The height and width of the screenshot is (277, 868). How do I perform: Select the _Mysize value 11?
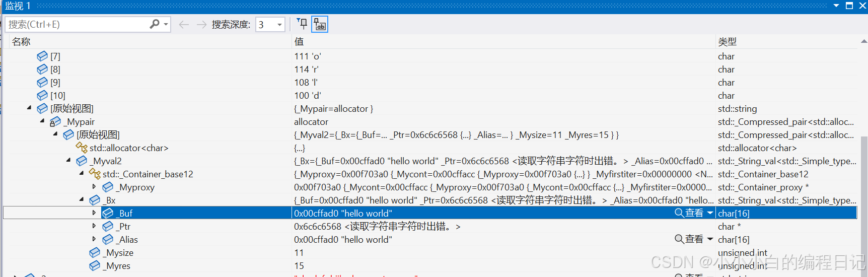point(299,252)
